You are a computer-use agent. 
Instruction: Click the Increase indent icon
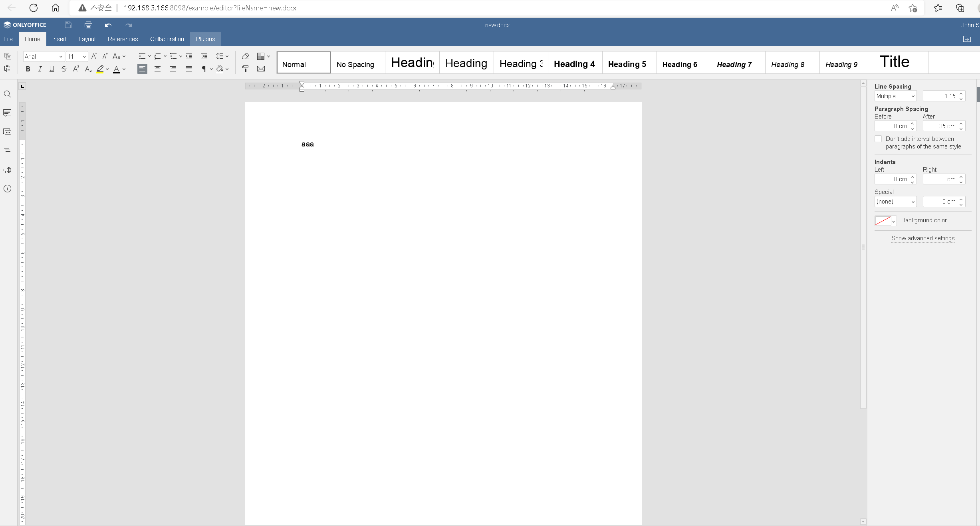point(204,56)
